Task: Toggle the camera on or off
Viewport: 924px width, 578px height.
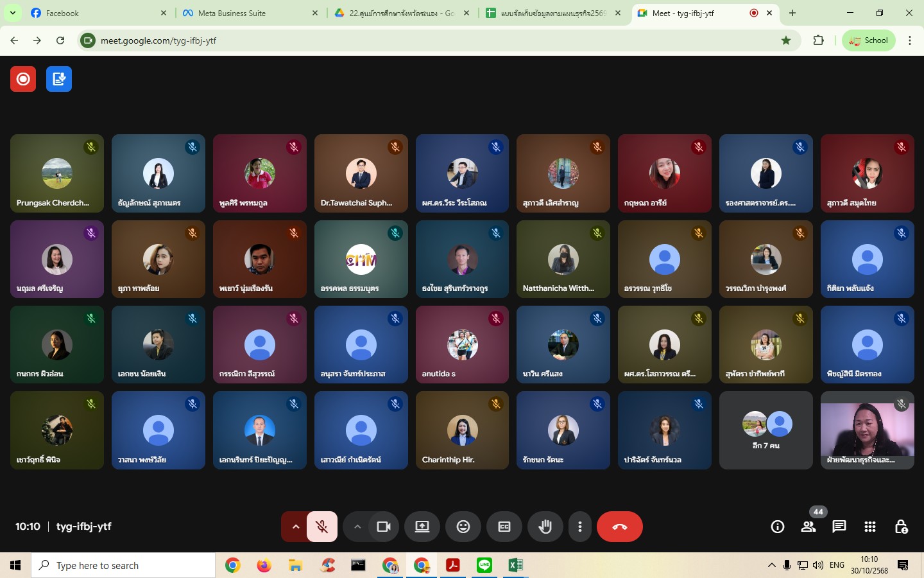Action: click(x=384, y=527)
